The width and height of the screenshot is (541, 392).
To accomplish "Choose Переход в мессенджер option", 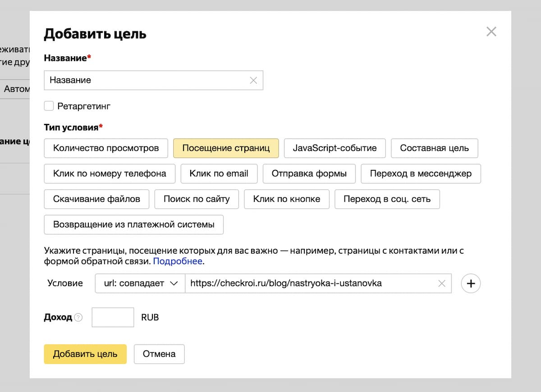I will click(x=421, y=173).
